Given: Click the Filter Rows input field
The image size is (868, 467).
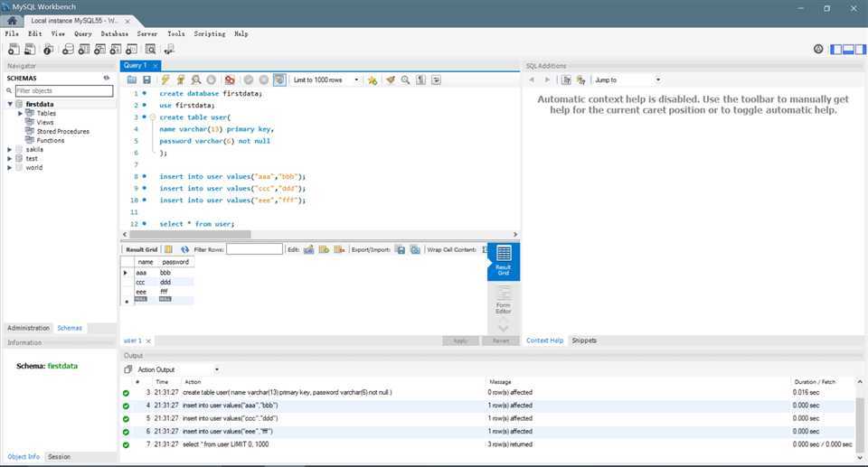Looking at the screenshot, I should (x=255, y=249).
